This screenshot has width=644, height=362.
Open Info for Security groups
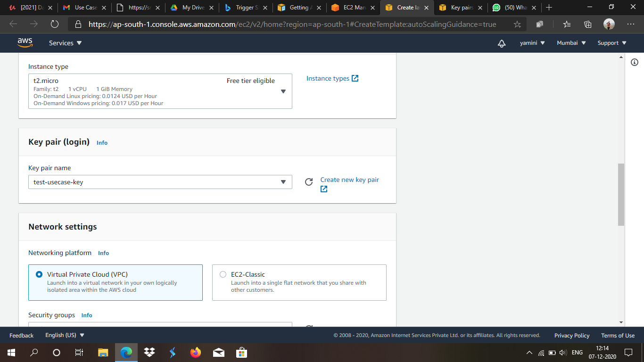pos(87,315)
